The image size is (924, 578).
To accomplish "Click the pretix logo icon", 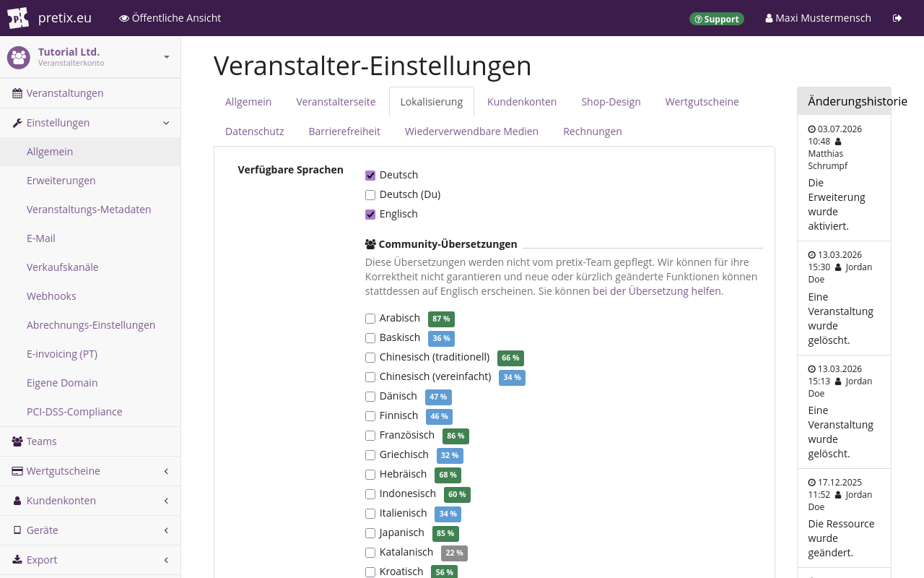I will 18,18.
